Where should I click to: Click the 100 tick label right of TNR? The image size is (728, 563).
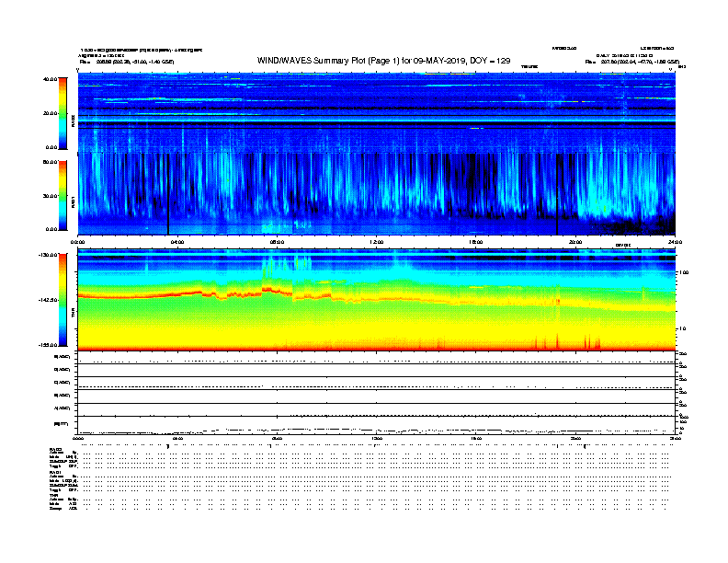point(684,272)
